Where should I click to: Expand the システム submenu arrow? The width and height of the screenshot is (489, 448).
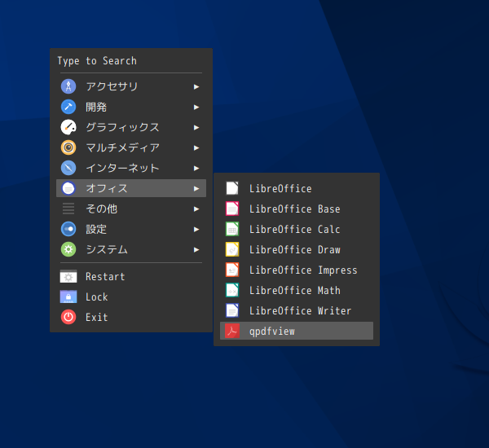196,250
